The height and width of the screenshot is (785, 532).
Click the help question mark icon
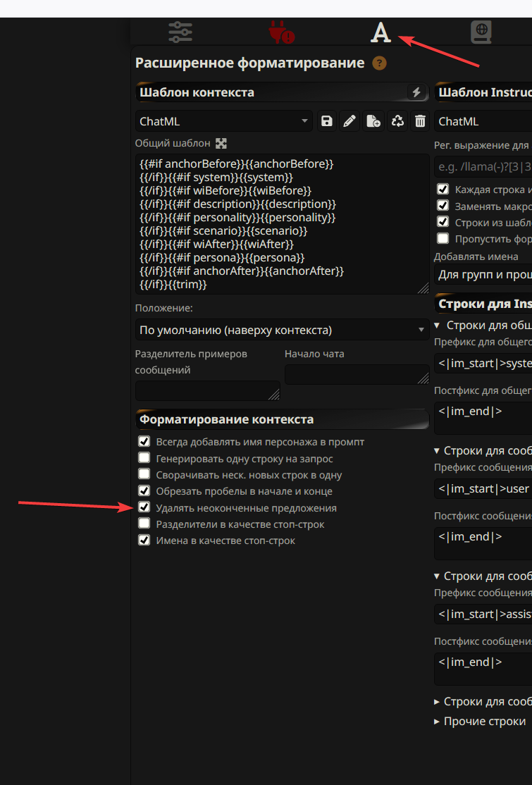[x=379, y=63]
